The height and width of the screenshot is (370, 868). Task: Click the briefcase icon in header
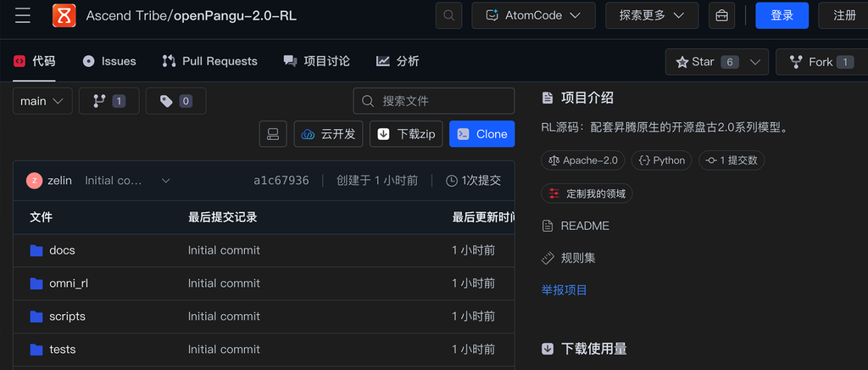tap(722, 15)
